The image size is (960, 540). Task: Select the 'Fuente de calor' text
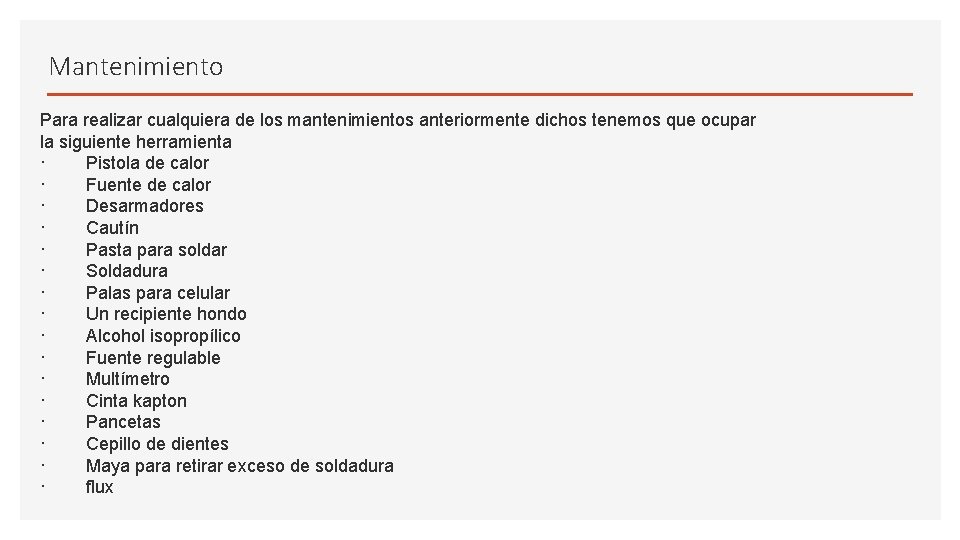click(148, 185)
